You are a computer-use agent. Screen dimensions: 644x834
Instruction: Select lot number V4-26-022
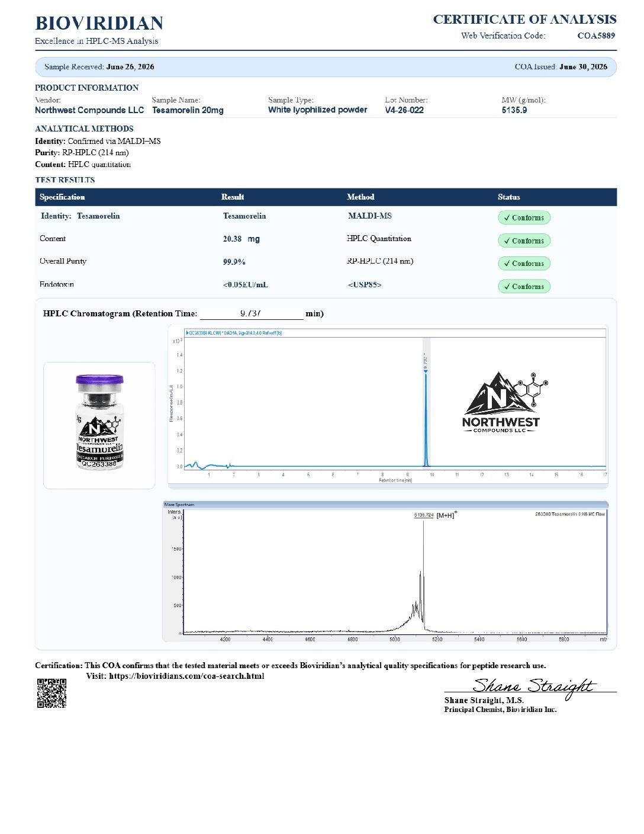tap(404, 110)
